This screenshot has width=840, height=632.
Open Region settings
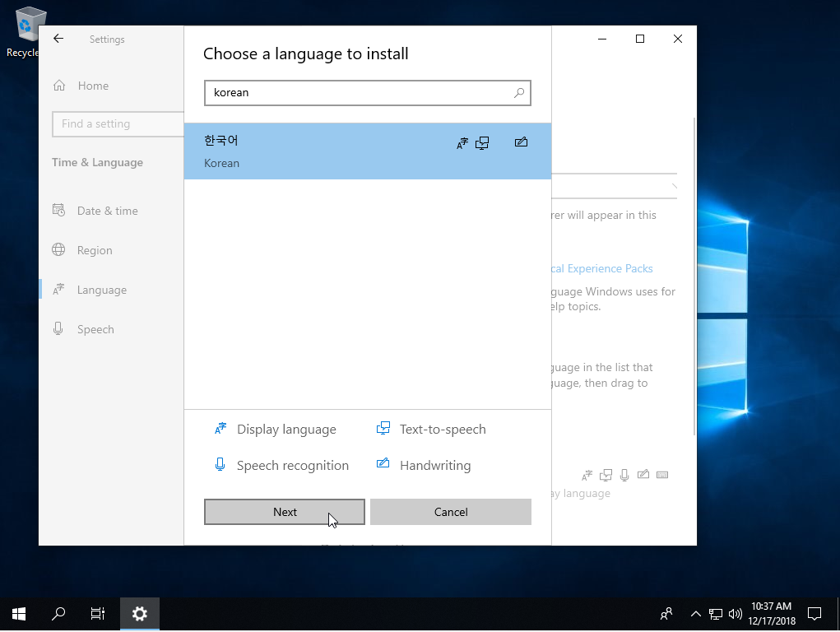95,250
